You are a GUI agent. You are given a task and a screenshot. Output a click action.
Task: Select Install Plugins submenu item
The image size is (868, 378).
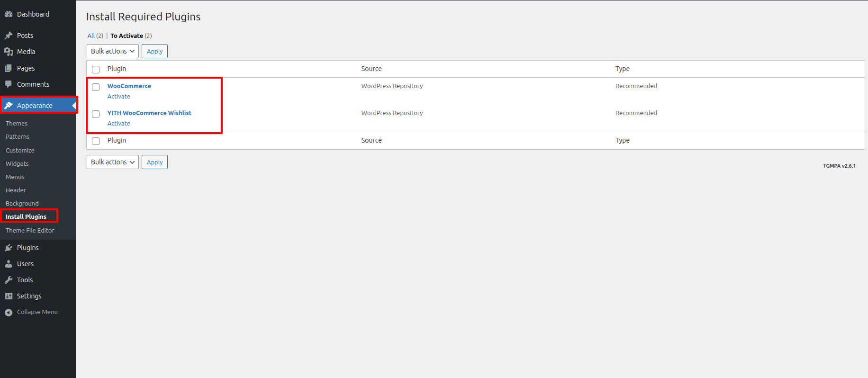[26, 216]
